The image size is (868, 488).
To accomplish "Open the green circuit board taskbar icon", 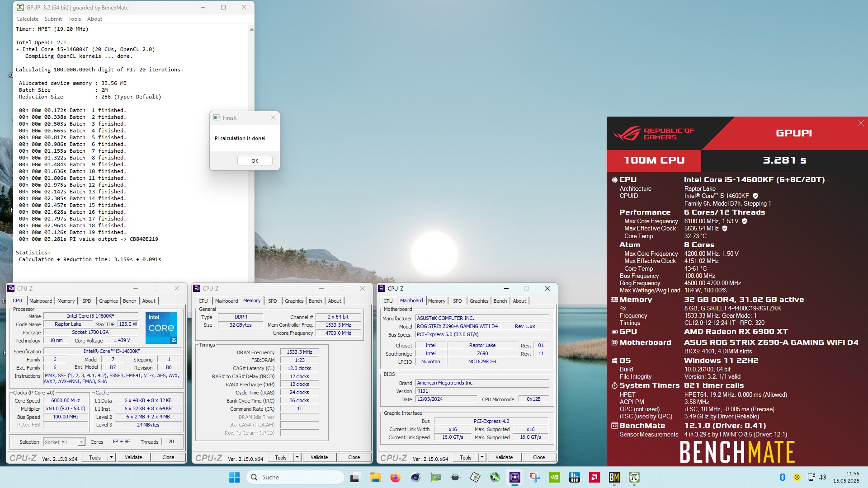I will tap(435, 477).
